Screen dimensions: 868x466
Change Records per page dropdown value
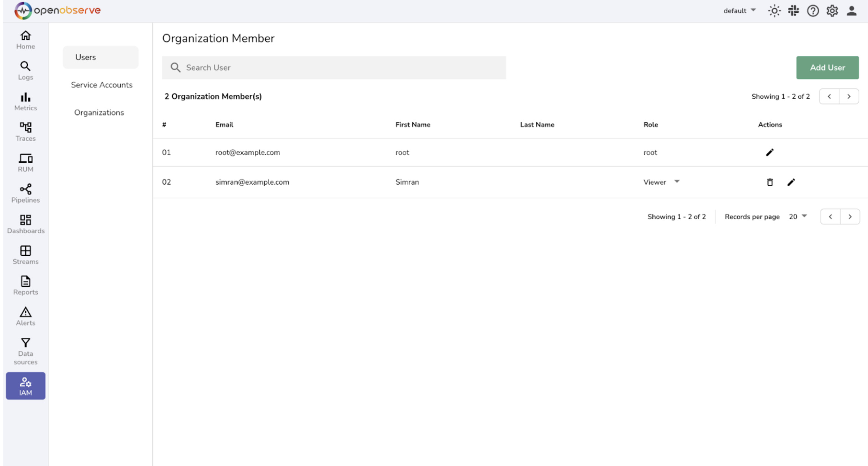click(x=798, y=217)
